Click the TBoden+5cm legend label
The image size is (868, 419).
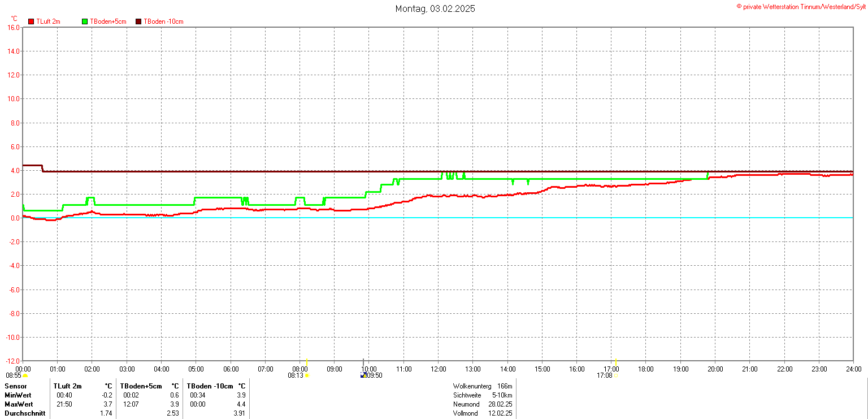(108, 21)
